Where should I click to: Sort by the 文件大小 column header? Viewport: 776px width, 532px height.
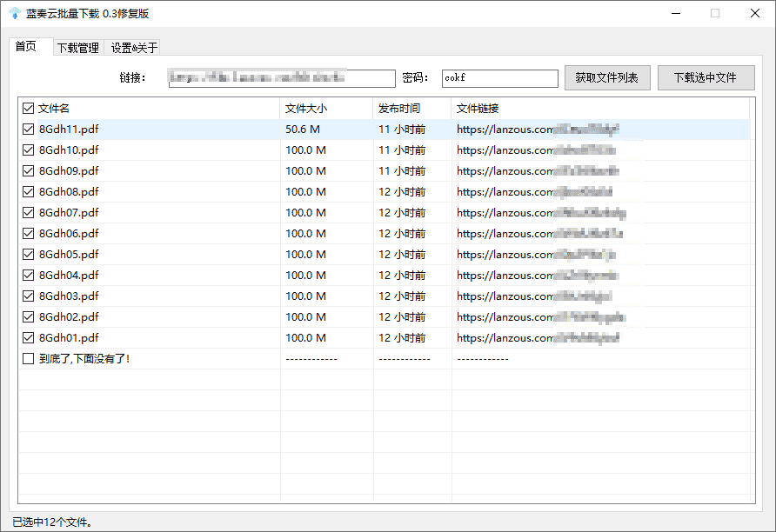pos(305,109)
